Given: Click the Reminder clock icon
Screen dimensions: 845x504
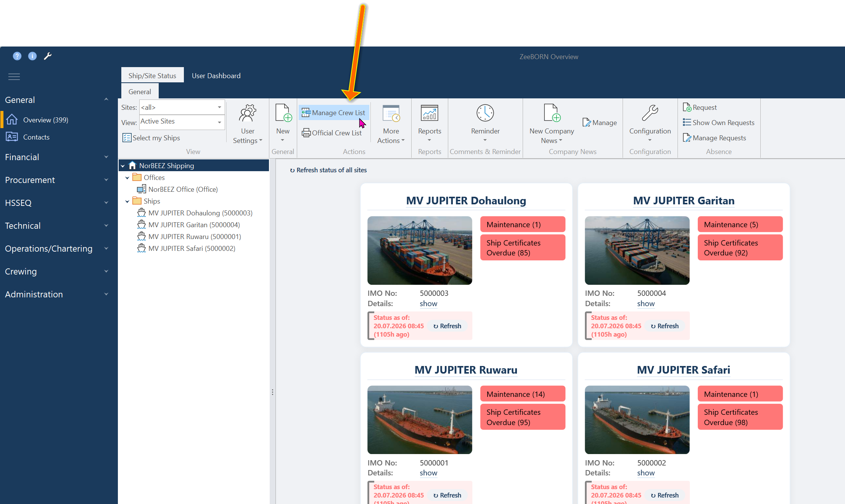Looking at the screenshot, I should [x=485, y=113].
